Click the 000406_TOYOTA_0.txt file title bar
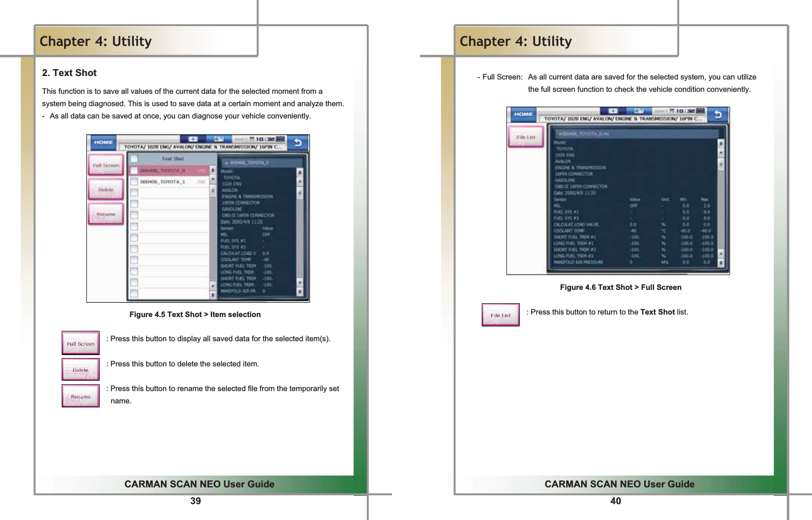Screen dimensions: 812x520 point(638,133)
